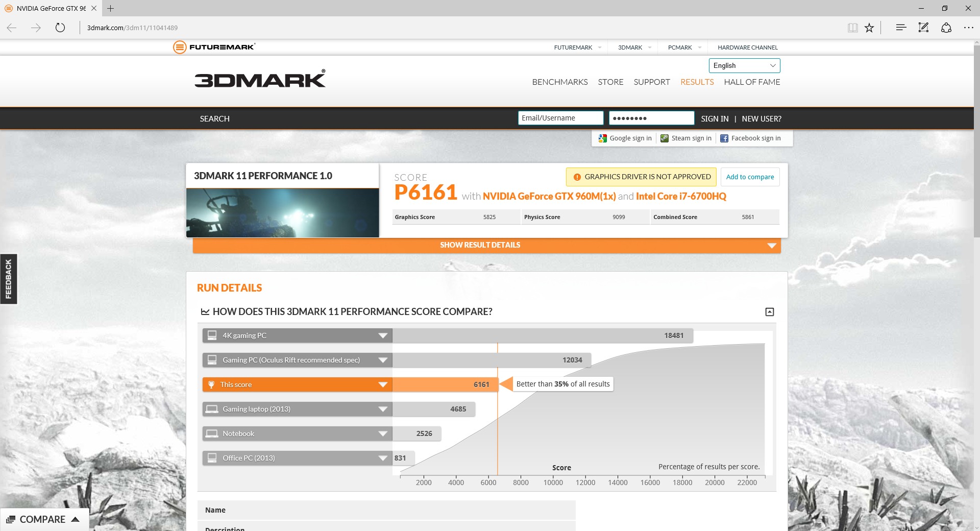Click the Gaming laptop (2013) icon
The height and width of the screenshot is (531, 980).
pos(212,409)
